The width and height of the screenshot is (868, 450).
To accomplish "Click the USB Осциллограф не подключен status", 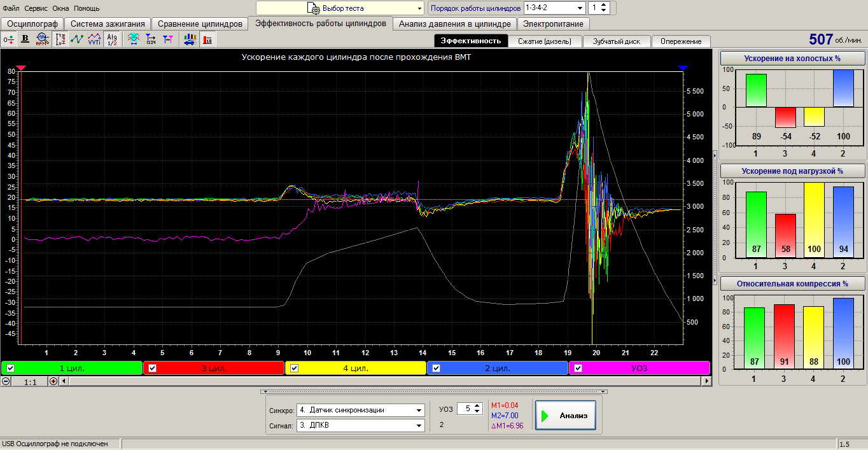I will [55, 444].
